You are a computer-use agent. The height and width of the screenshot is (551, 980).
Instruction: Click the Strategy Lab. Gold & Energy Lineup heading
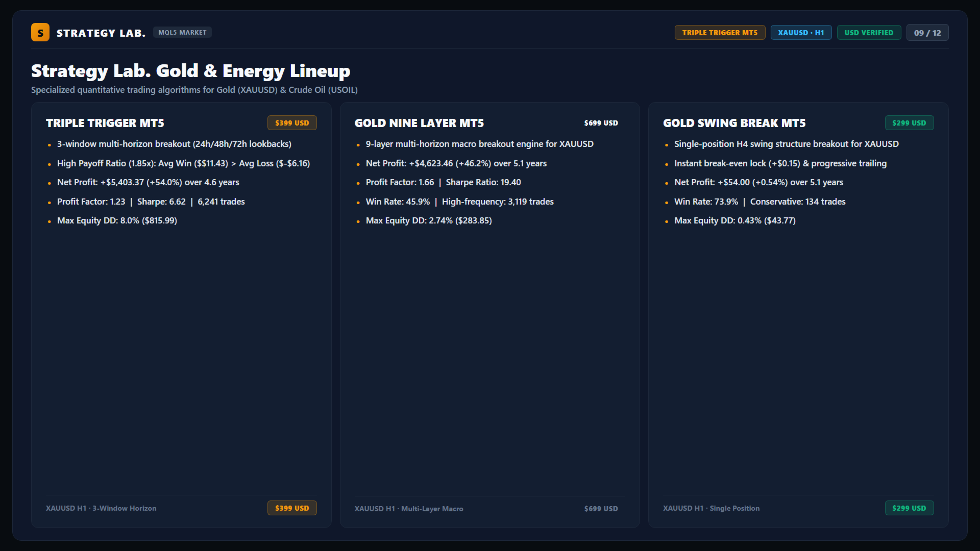pos(190,70)
